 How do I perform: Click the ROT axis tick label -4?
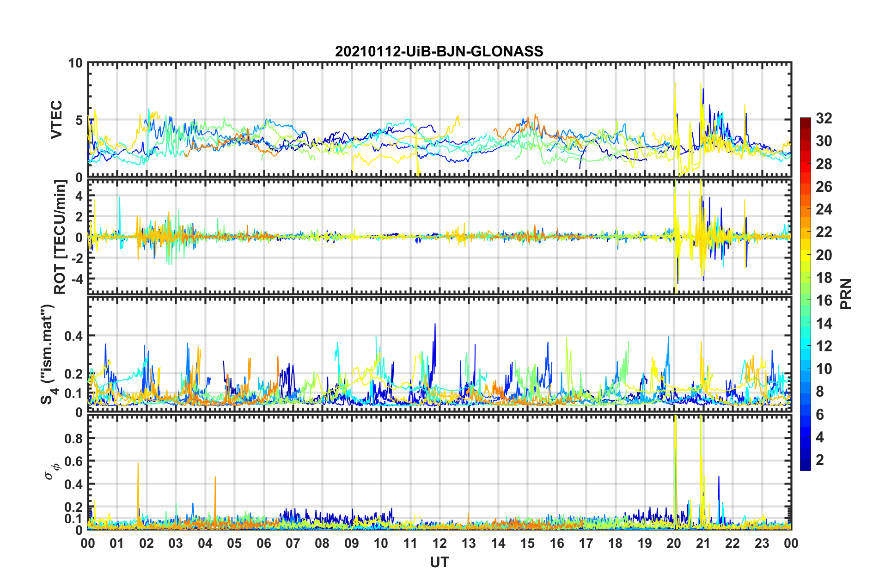click(77, 279)
